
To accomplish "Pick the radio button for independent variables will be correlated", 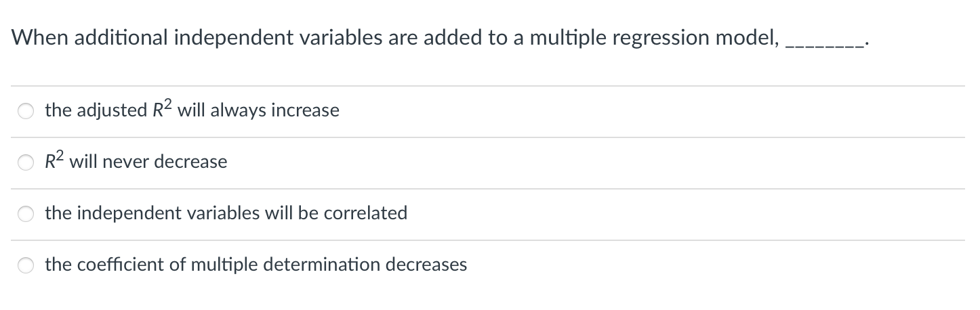I will [x=26, y=214].
